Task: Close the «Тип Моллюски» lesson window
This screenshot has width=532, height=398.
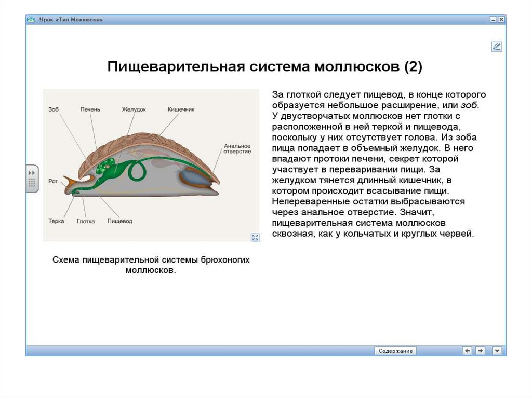Action: (501, 19)
